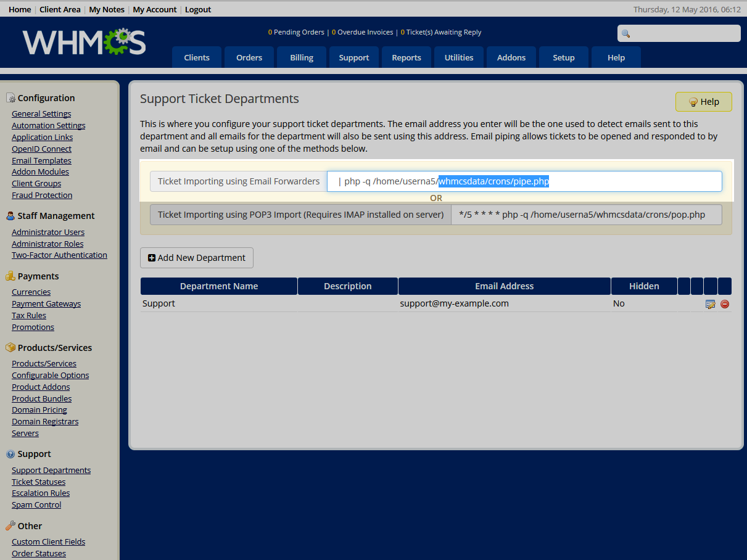Screen dimensions: 747x560
Task: Click the Products/Services box icon
Action: point(10,348)
